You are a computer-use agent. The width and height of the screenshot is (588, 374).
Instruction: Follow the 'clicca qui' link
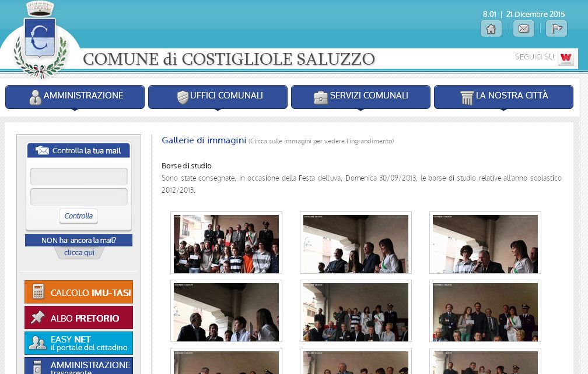point(79,253)
